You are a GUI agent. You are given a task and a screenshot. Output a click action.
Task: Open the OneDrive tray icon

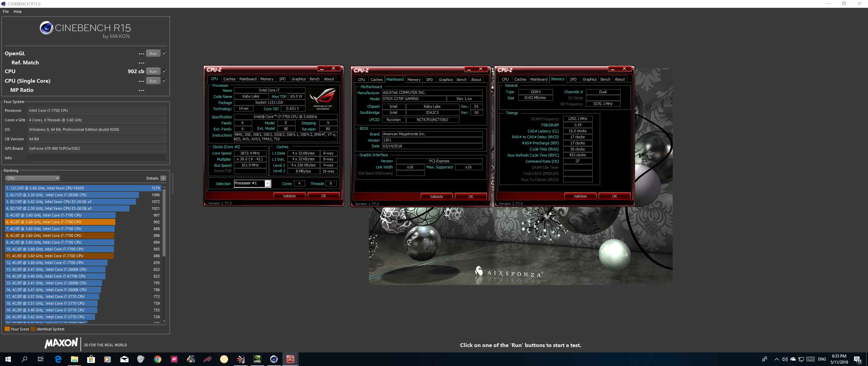(x=793, y=359)
